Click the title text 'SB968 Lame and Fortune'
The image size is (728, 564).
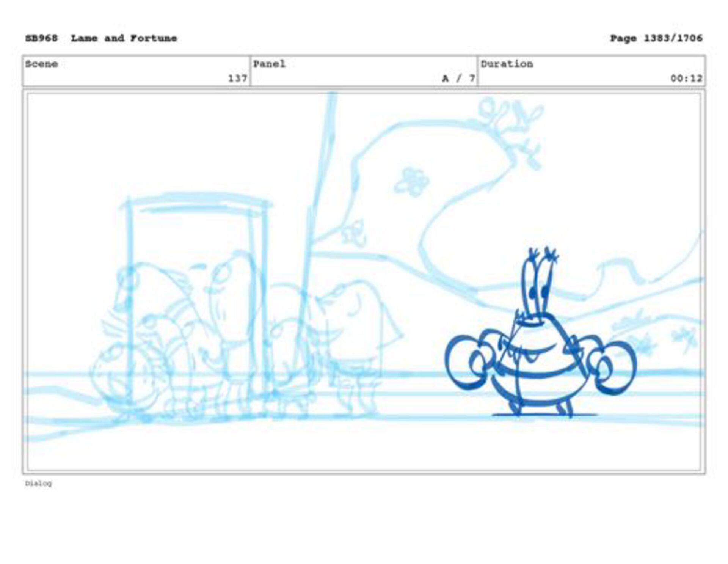(x=101, y=38)
